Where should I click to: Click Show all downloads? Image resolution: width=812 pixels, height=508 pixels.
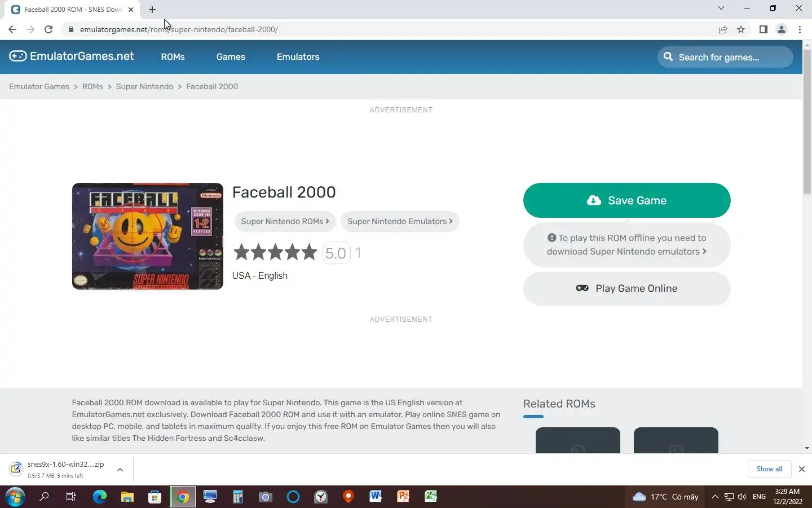pyautogui.click(x=769, y=469)
